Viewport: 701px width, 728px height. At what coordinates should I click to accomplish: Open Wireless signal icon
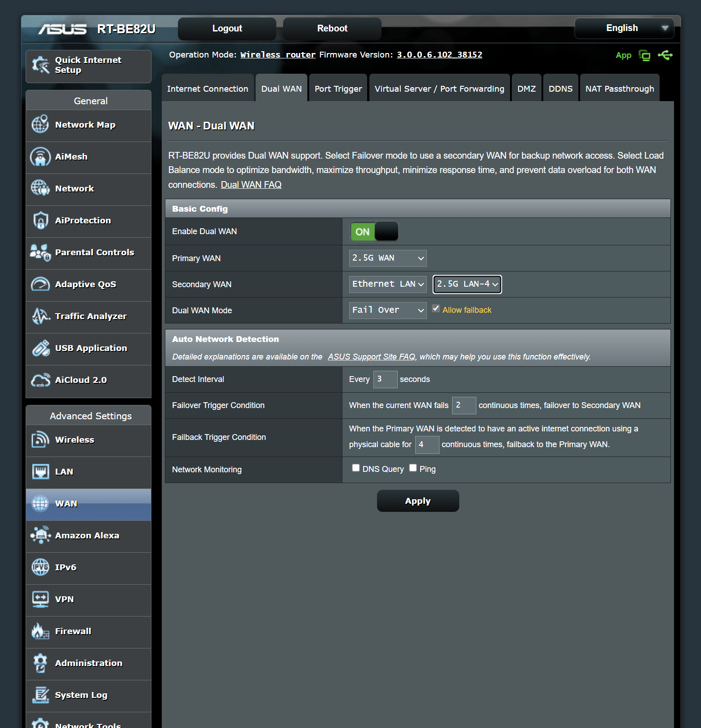(40, 439)
